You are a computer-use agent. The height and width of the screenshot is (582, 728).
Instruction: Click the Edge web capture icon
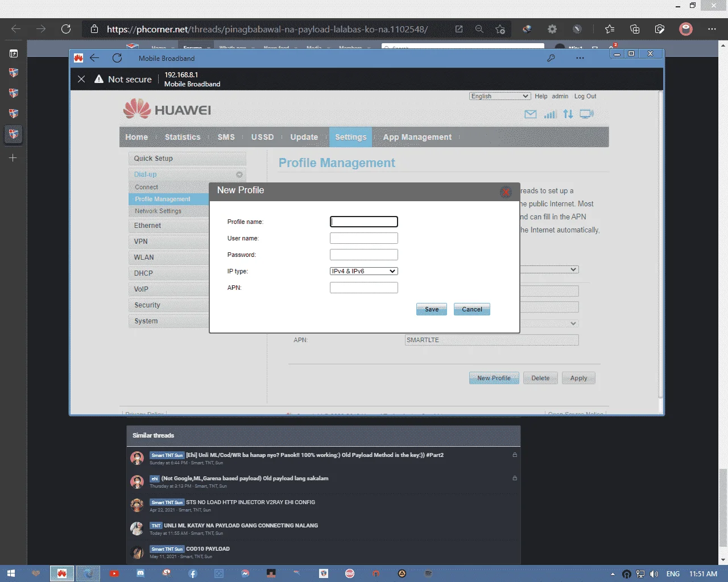click(x=660, y=29)
